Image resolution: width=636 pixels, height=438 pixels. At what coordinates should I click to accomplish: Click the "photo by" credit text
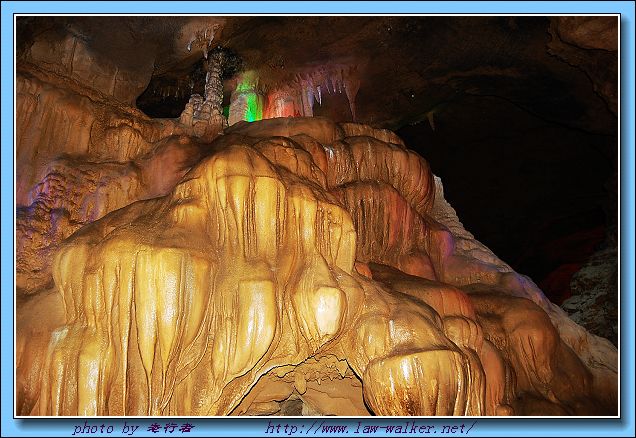coord(134,428)
